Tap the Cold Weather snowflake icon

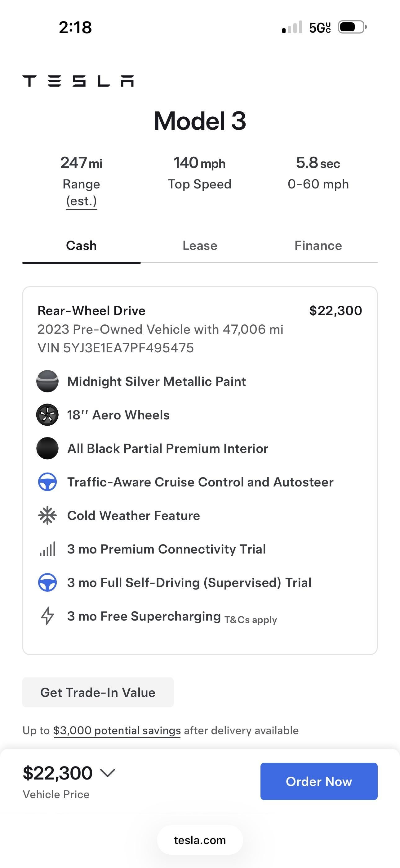47,516
